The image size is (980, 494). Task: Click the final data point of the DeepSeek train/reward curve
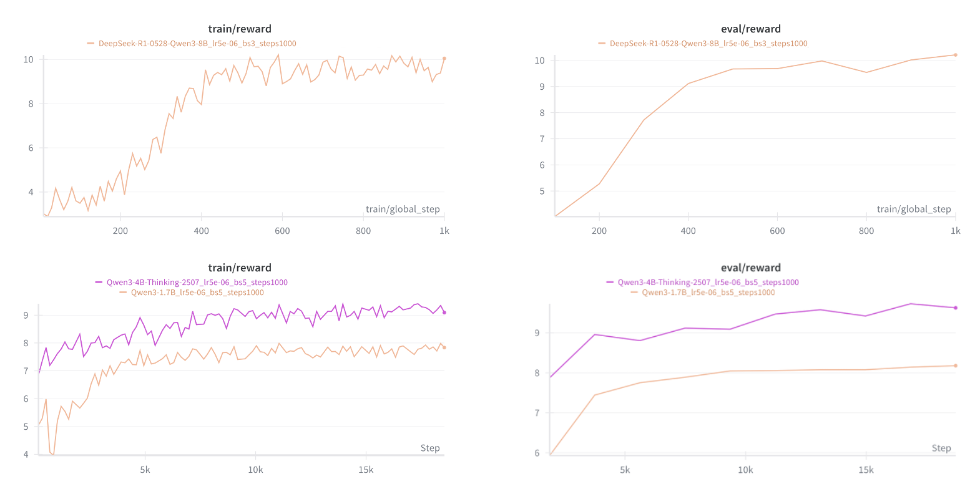pyautogui.click(x=444, y=59)
